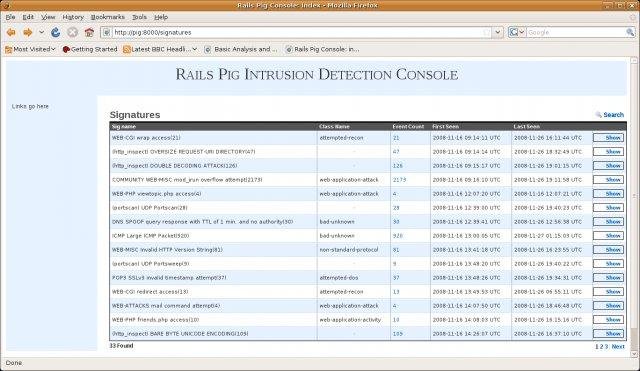The width and height of the screenshot is (640, 371).
Task: Click Show for BARE BYTE UNICODE ENCODING row
Action: (x=608, y=333)
